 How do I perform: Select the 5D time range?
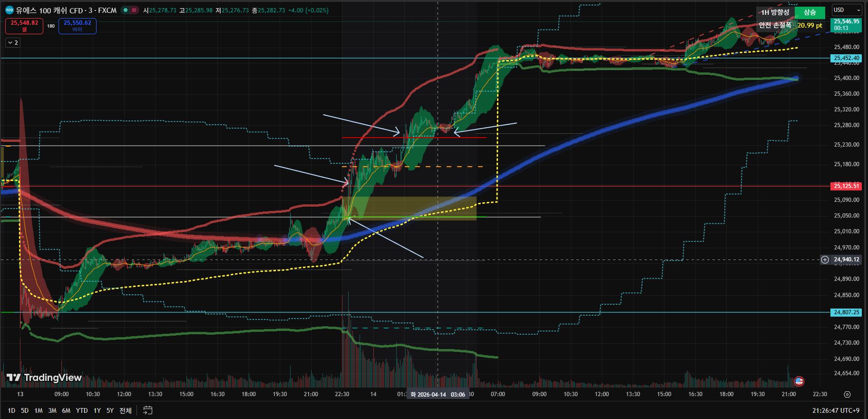25,410
